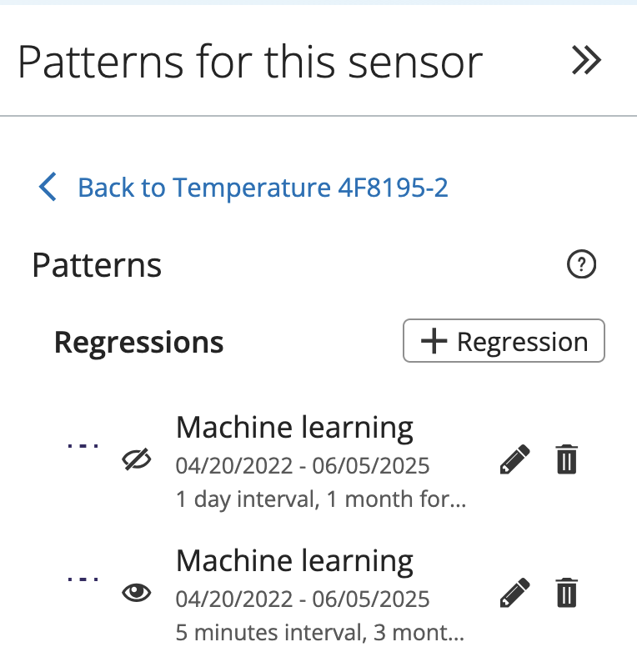Add a new Regression

click(x=504, y=341)
